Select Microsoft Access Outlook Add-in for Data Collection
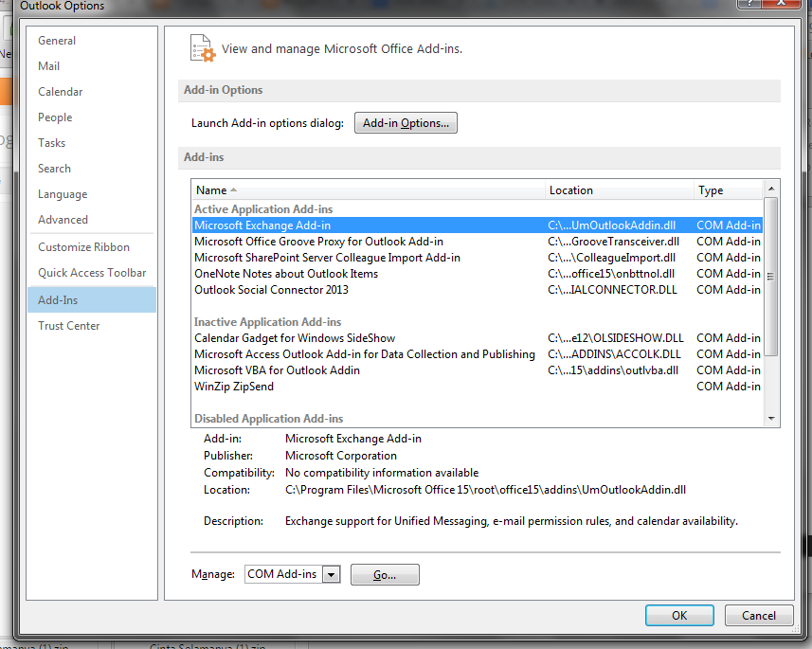 (x=477, y=354)
